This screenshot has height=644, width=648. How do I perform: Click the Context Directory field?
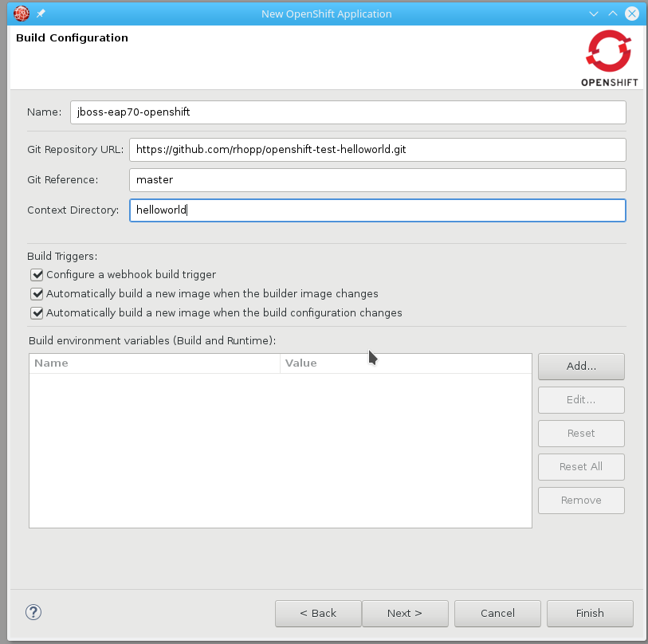coord(377,210)
